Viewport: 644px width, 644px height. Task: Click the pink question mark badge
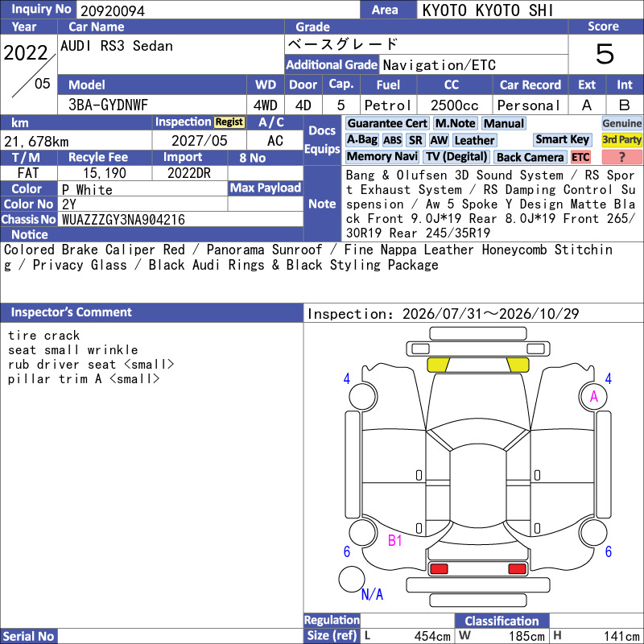pos(621,156)
